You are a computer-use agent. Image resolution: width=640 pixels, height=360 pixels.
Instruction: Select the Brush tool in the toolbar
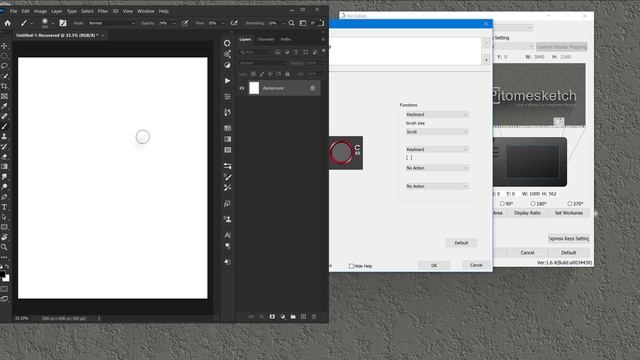[4, 126]
